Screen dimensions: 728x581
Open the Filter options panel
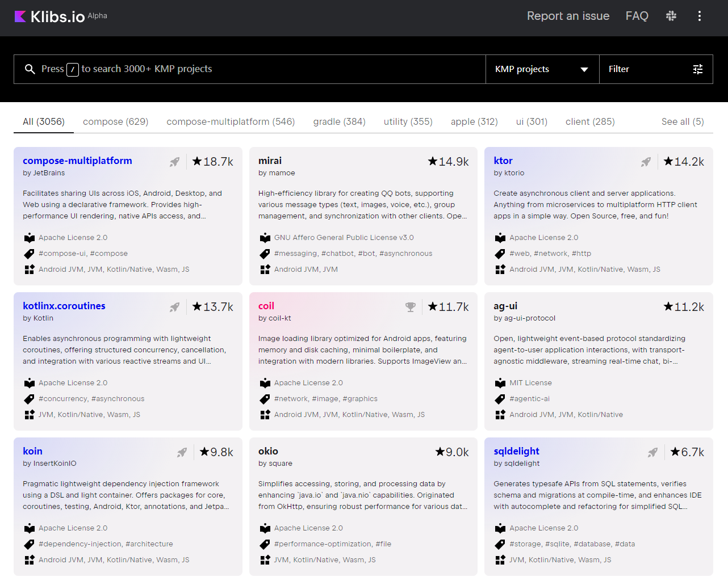[656, 69]
